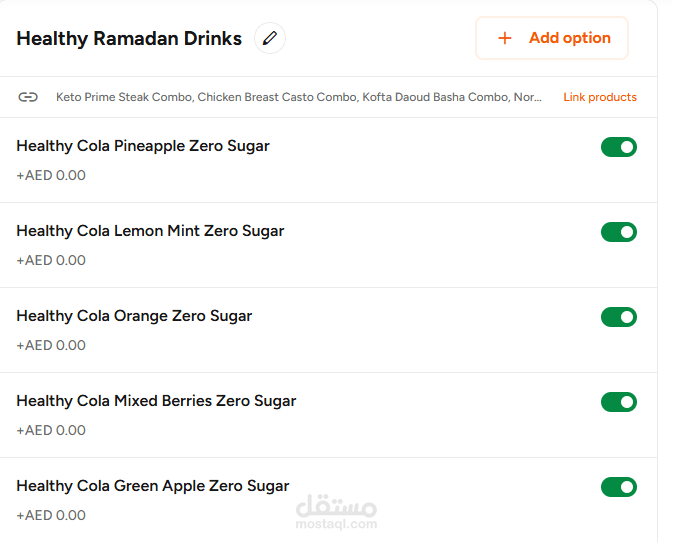Disable the Healthy Cola Green Apple toggle
The image size is (673, 542).
(x=618, y=487)
